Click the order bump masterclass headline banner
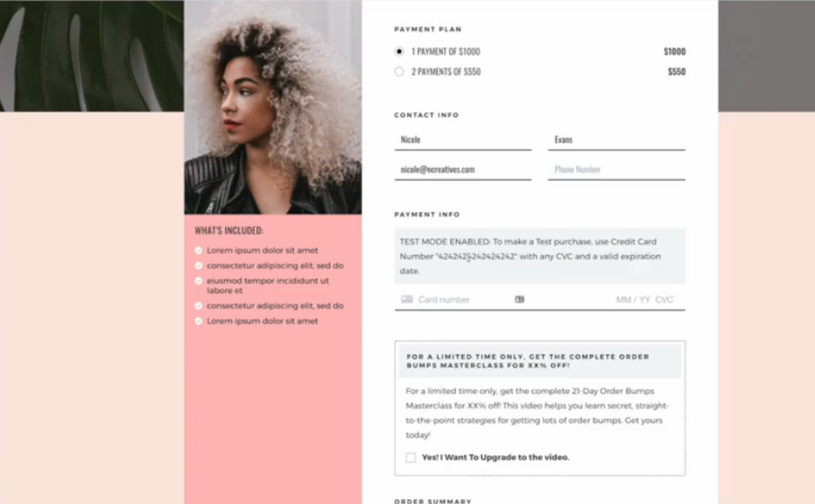The width and height of the screenshot is (815, 504). point(540,361)
